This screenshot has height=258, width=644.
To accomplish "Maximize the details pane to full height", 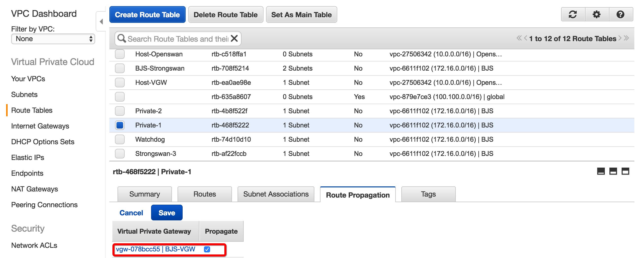I will 625,171.
